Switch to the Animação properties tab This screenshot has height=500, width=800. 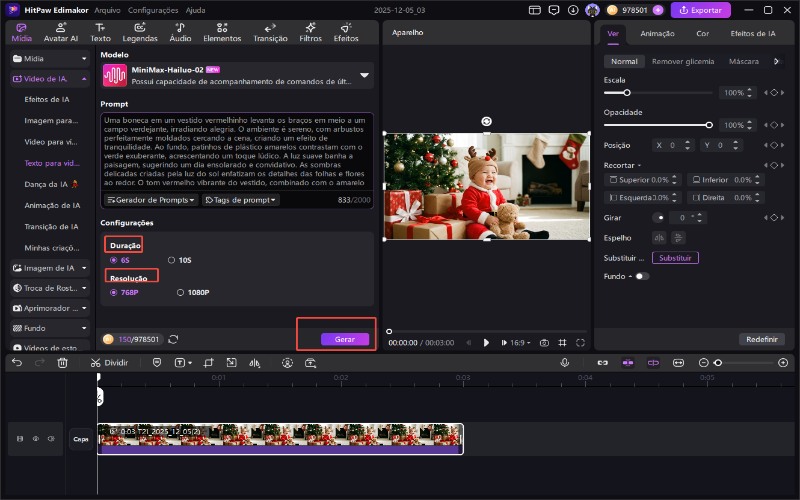pyautogui.click(x=657, y=34)
